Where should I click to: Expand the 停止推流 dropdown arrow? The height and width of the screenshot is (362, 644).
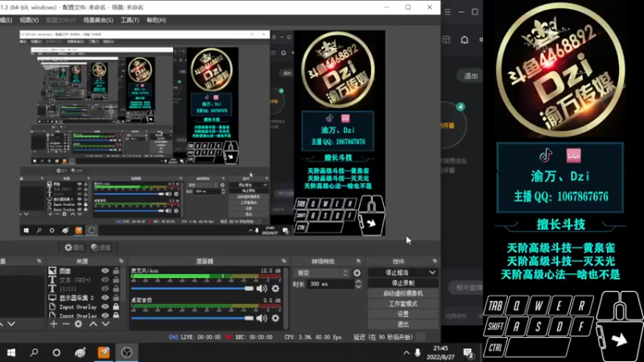432,273
